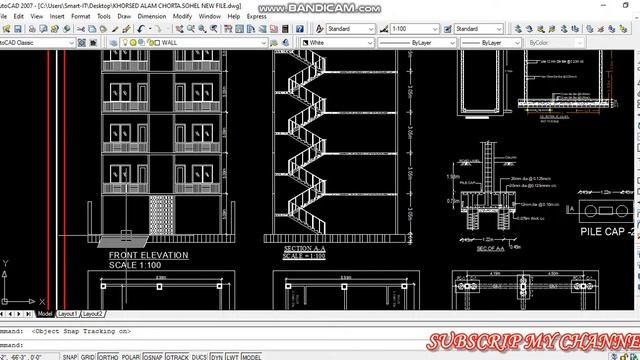Open the Express menu
Screen dimensions: 640x360
(256, 16)
